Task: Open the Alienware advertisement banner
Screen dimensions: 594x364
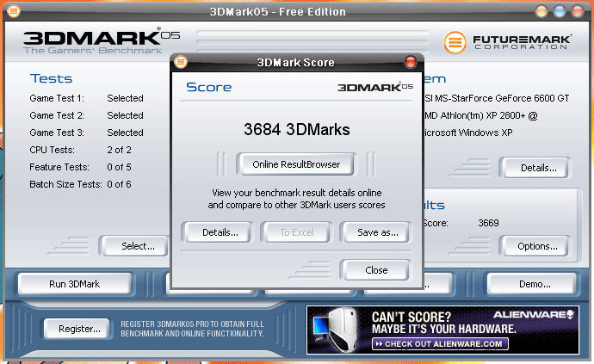Action: tap(442, 330)
